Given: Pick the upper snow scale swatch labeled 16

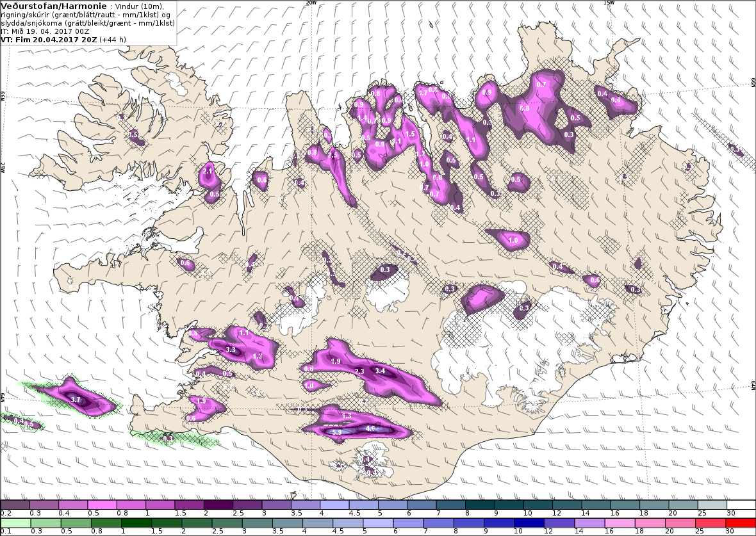Looking at the screenshot, I should (x=625, y=505).
